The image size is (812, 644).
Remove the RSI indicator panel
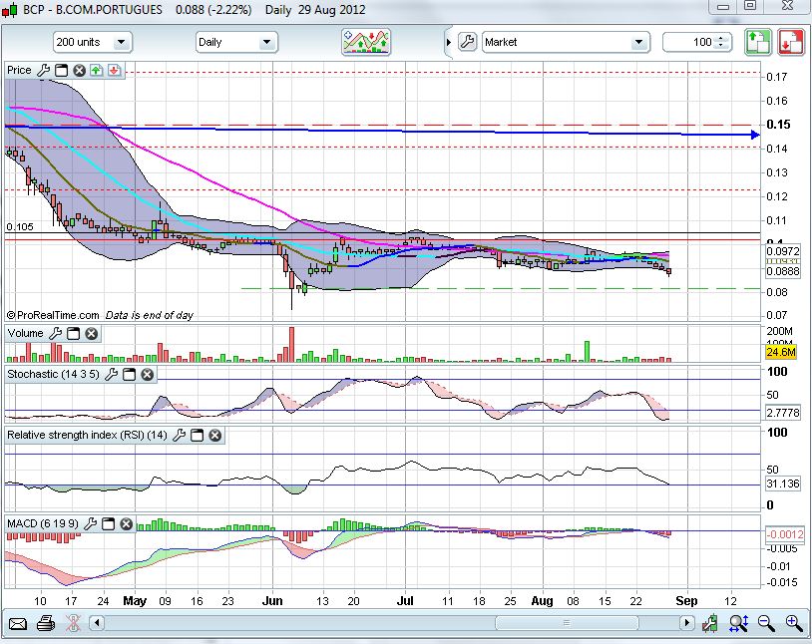[x=214, y=436]
